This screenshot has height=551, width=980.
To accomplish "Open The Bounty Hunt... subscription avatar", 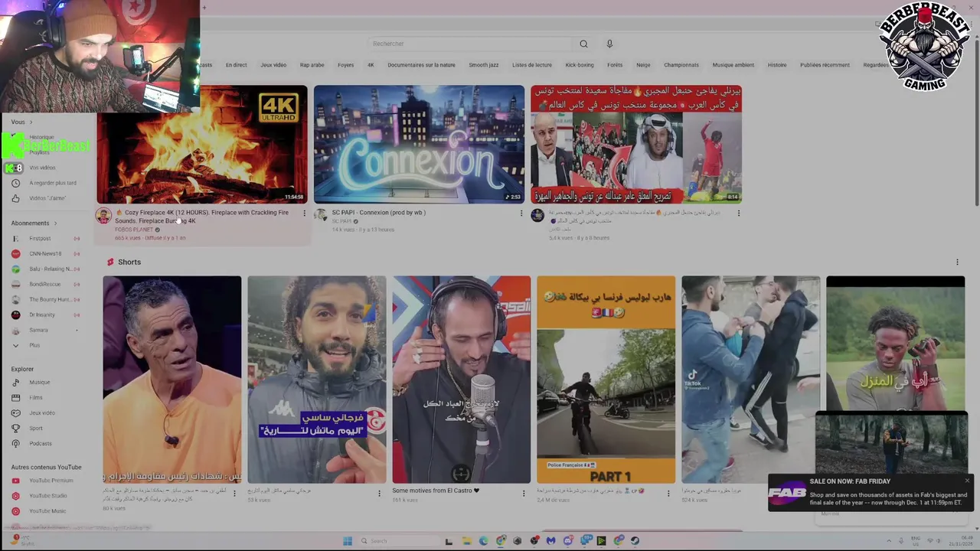I will 15,300.
